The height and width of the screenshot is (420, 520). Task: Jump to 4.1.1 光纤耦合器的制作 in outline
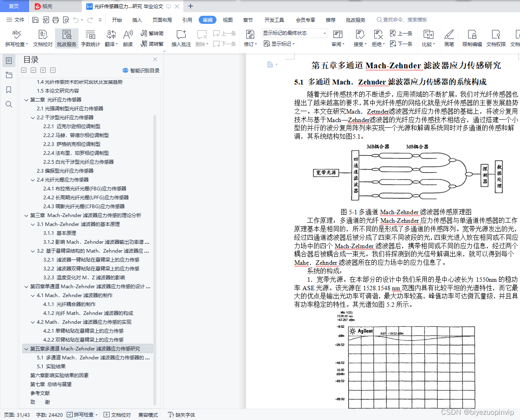click(69, 304)
